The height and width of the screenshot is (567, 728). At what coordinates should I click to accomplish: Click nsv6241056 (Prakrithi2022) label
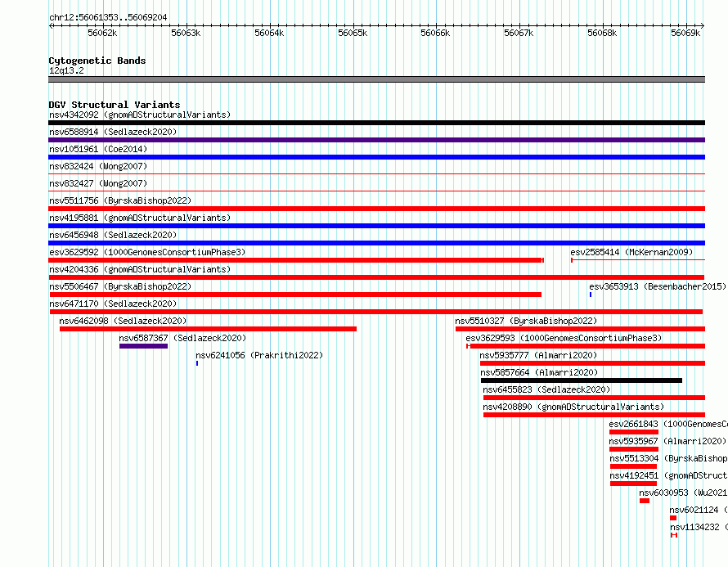[259, 355]
